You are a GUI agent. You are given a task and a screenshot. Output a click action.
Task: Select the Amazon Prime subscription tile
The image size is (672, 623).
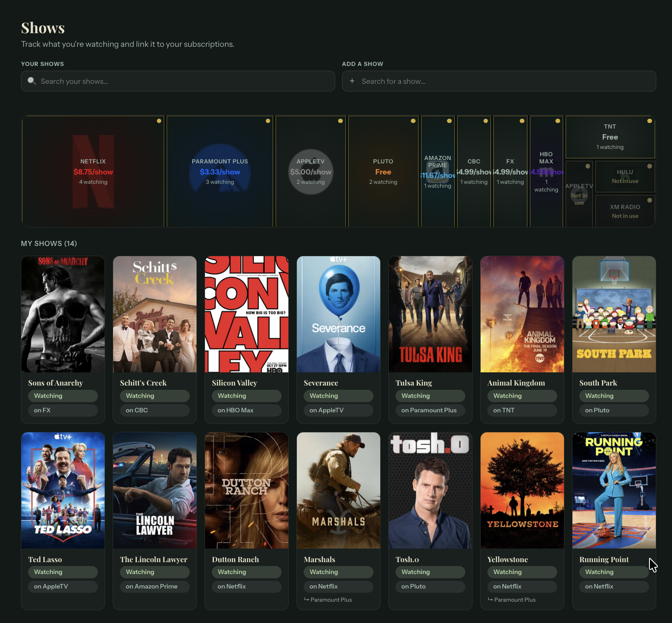(x=438, y=171)
